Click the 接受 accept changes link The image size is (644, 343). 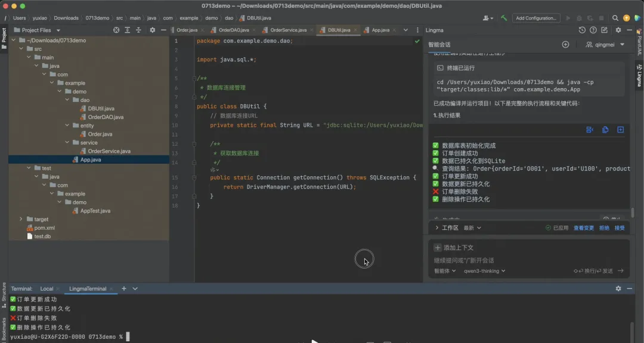click(620, 227)
